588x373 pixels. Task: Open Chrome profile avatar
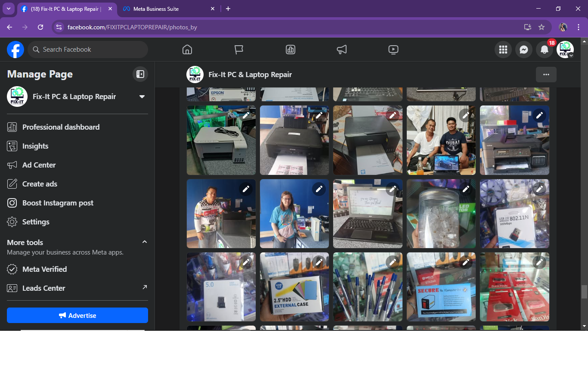tap(563, 27)
